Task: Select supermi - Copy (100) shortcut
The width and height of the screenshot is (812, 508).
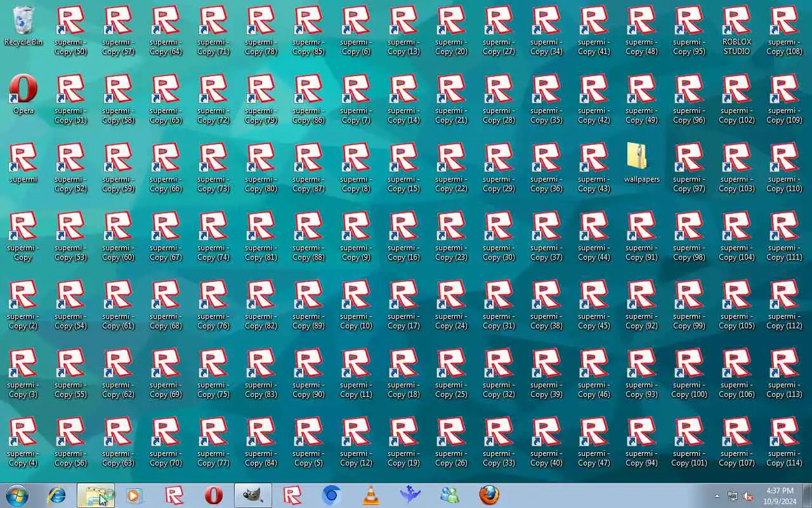Action: [690, 373]
